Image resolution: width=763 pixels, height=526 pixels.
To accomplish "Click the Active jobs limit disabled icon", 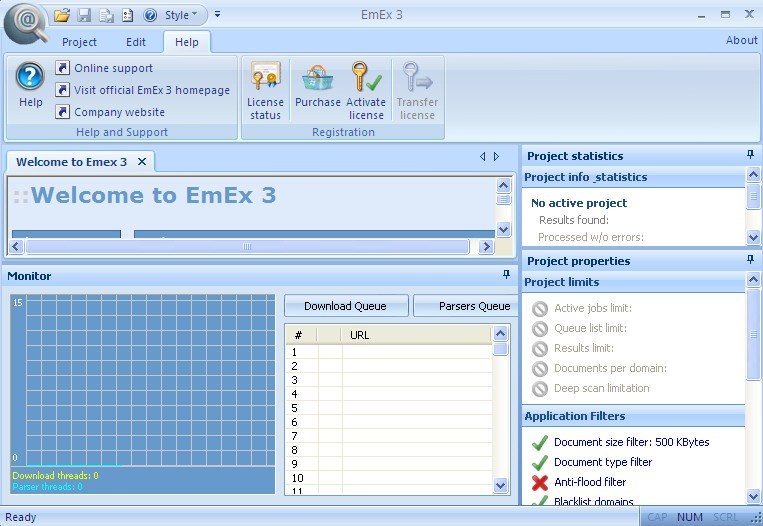I will coord(540,308).
